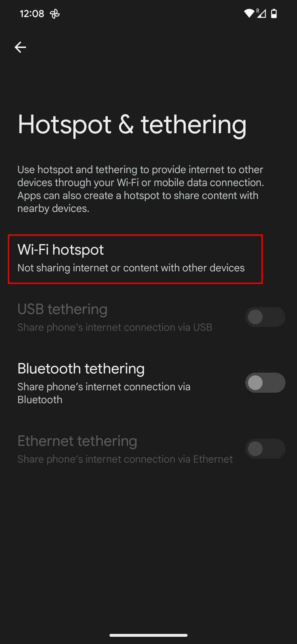Tap the roaming mobile signal icon

click(x=261, y=13)
